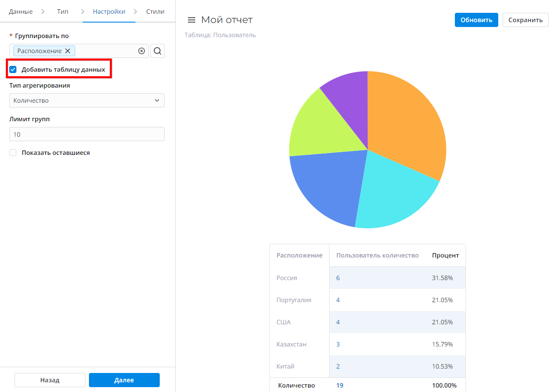This screenshot has height=392, width=554.
Task: Open the hamburger menu beside Мой отчет
Action: pos(192,20)
